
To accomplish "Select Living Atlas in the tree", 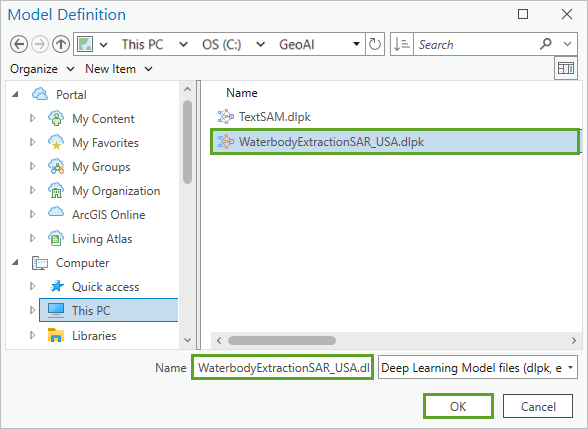I will (x=102, y=239).
